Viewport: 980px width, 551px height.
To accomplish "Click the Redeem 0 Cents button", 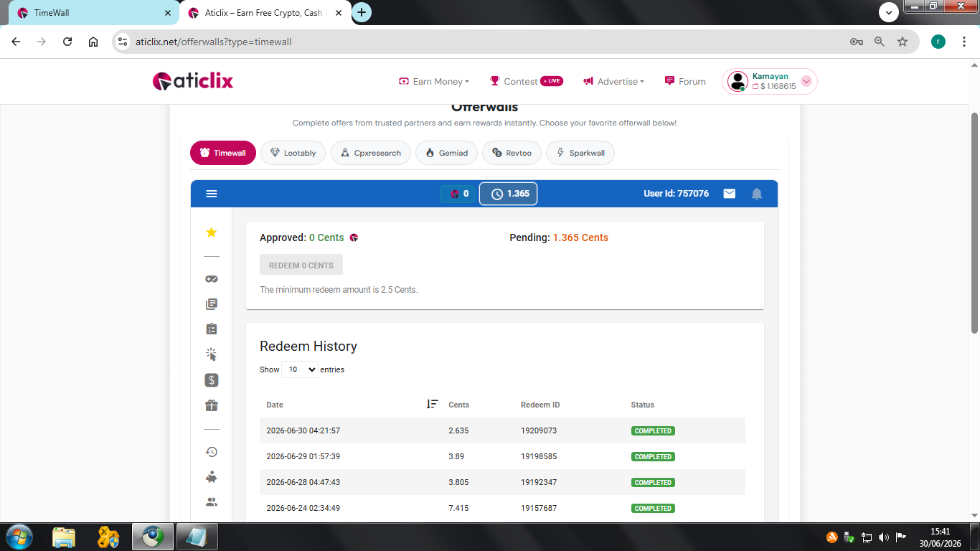I will [x=301, y=265].
